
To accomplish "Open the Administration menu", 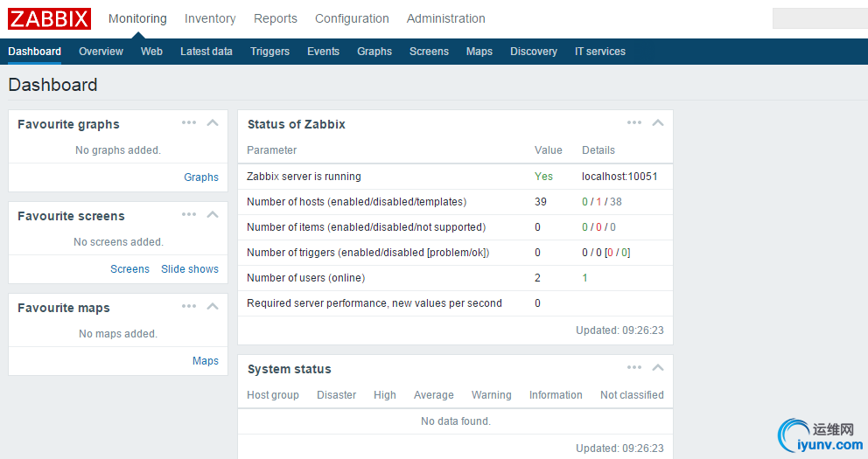I will (x=445, y=19).
